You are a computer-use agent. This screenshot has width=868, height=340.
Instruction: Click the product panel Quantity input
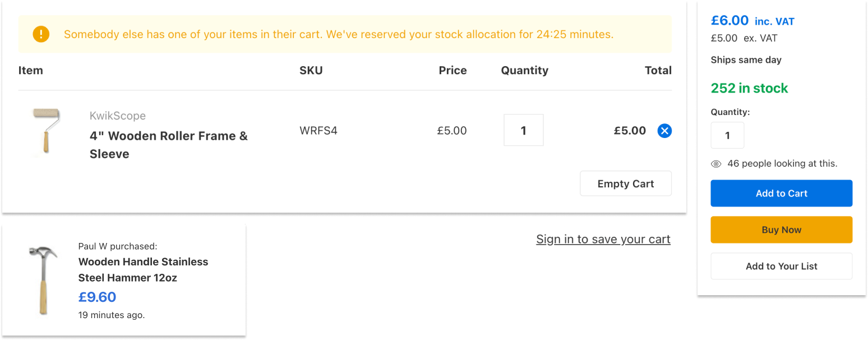pos(727,135)
